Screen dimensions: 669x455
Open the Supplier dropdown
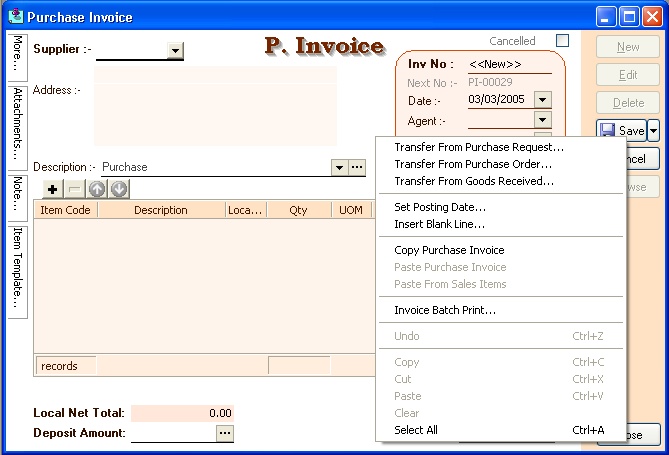tap(176, 50)
